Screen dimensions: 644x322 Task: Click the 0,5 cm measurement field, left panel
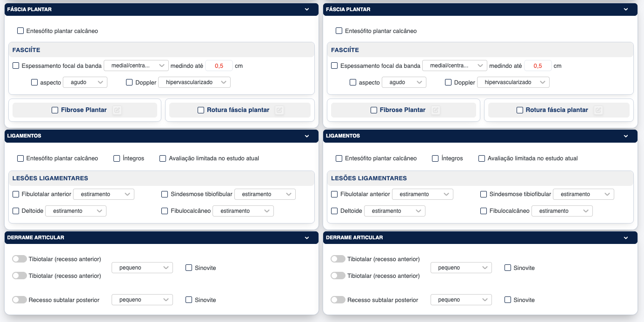[219, 66]
